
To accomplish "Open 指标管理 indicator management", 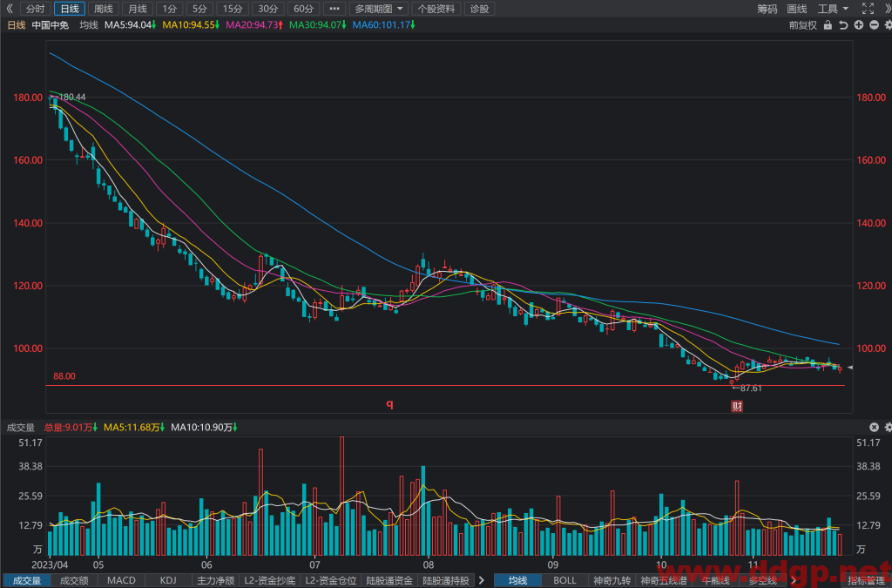I will click(x=866, y=581).
